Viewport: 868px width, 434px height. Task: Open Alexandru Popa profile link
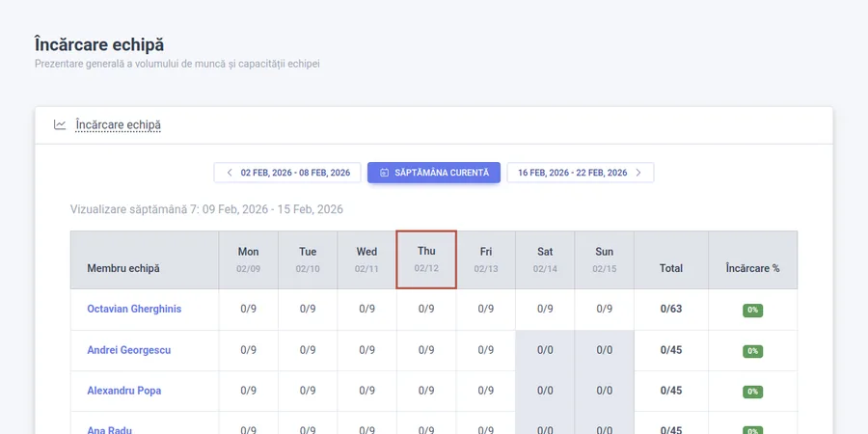point(124,391)
